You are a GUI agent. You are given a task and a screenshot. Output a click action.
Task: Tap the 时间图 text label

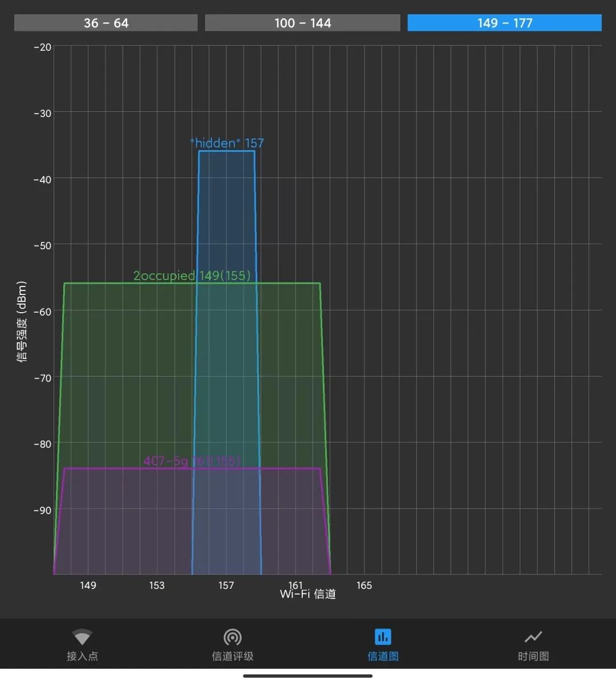tap(533, 656)
